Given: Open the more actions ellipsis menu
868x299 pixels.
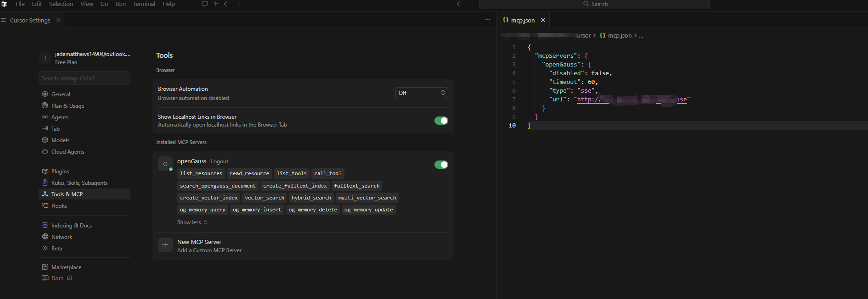Looking at the screenshot, I should pyautogui.click(x=488, y=20).
